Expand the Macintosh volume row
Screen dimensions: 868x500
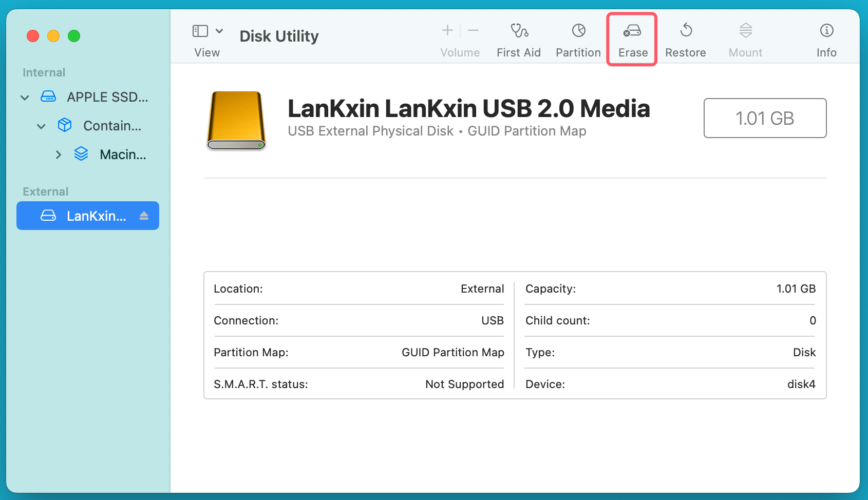(x=58, y=155)
